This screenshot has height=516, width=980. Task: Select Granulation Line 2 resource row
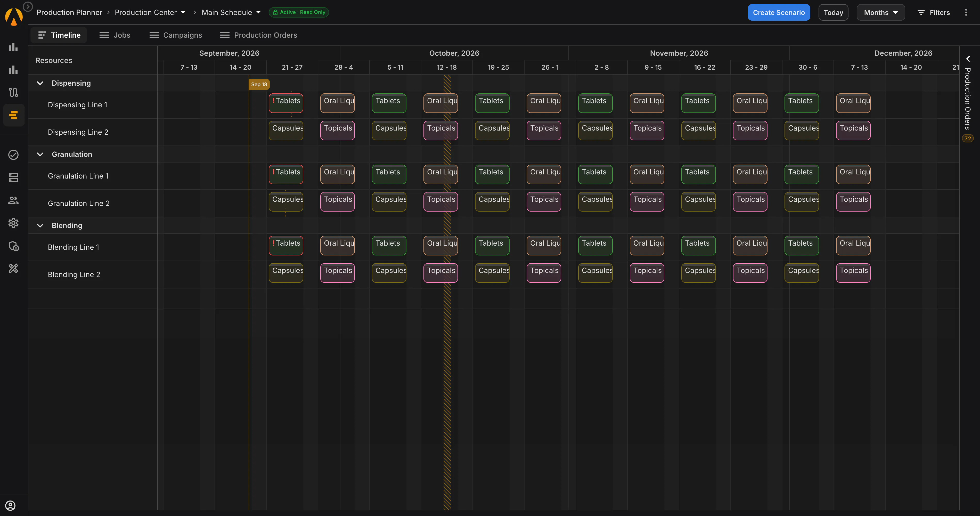click(x=93, y=203)
